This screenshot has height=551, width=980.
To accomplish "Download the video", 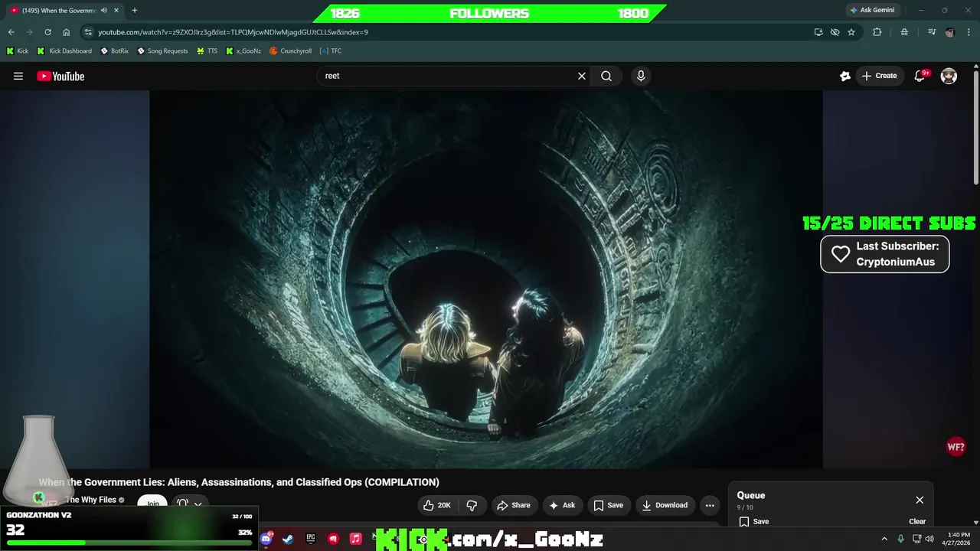I will point(665,505).
